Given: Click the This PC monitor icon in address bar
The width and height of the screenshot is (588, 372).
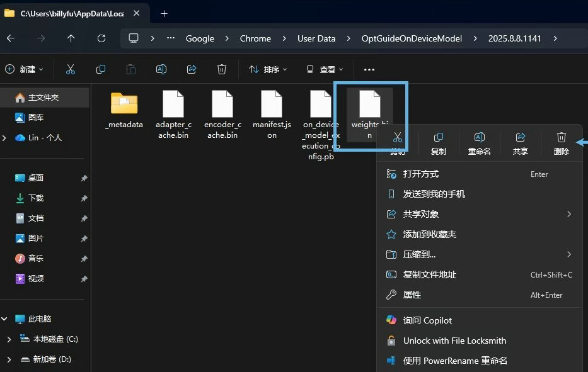Looking at the screenshot, I should point(134,38).
